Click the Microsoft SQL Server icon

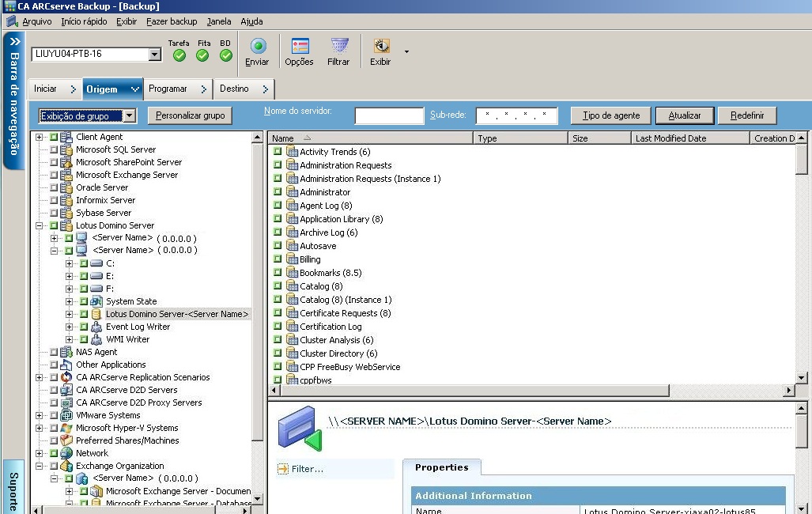pyautogui.click(x=66, y=149)
